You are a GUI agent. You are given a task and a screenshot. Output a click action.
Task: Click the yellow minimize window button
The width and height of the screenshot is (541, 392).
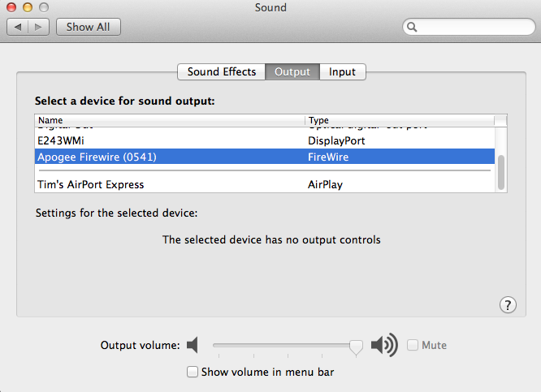(x=27, y=7)
